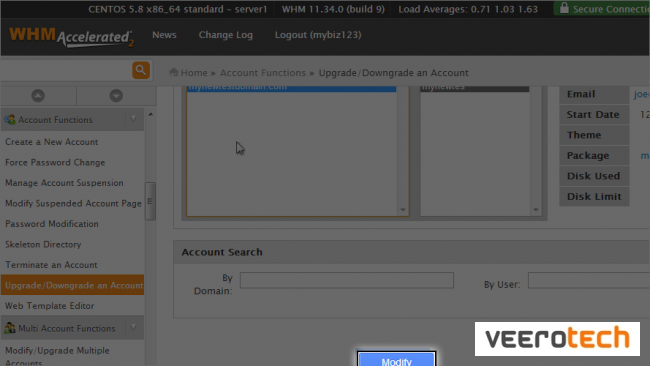Open Modify/Upgrade Multiple Accounts

[57, 356]
